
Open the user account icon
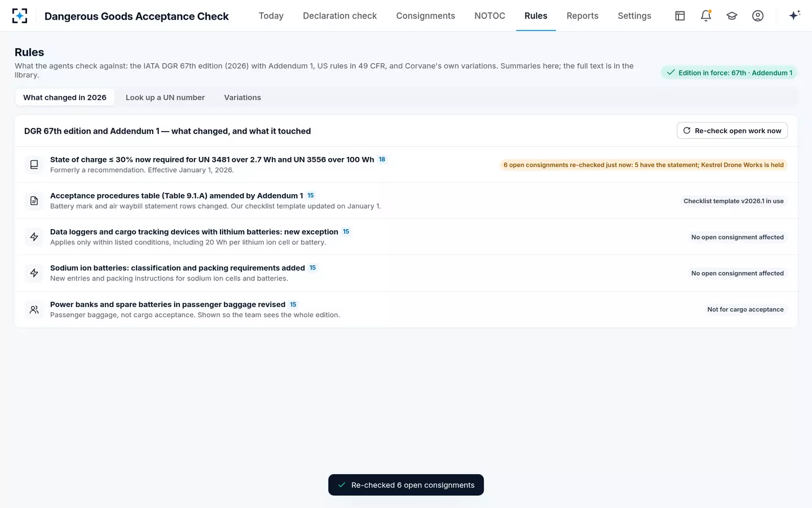point(758,16)
